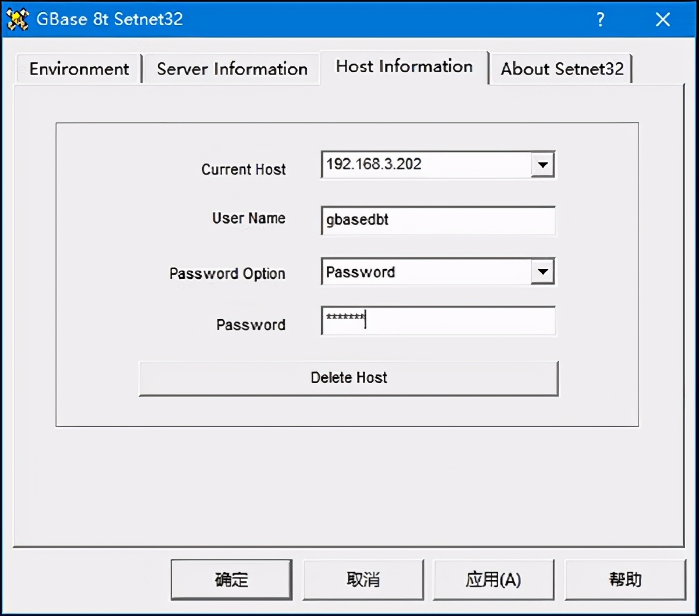699x616 pixels.
Task: Open the About Setnet32 tab
Action: [562, 69]
